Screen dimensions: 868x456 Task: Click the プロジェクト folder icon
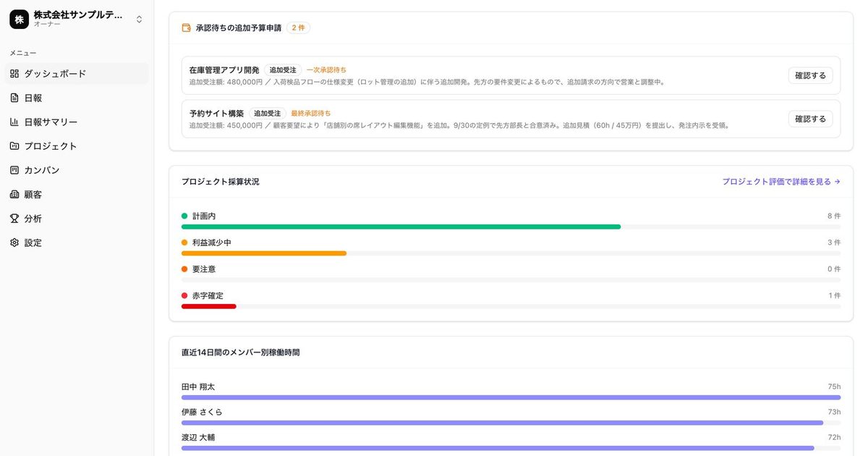(x=14, y=145)
